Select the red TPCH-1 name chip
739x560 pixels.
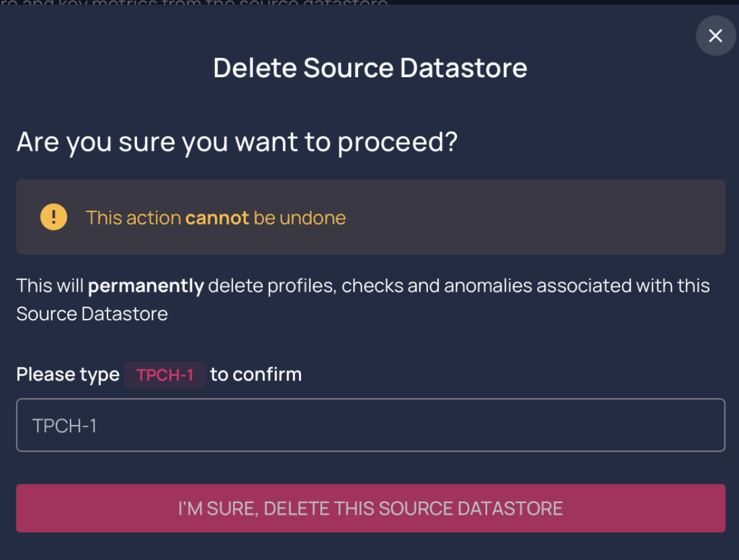coord(165,375)
